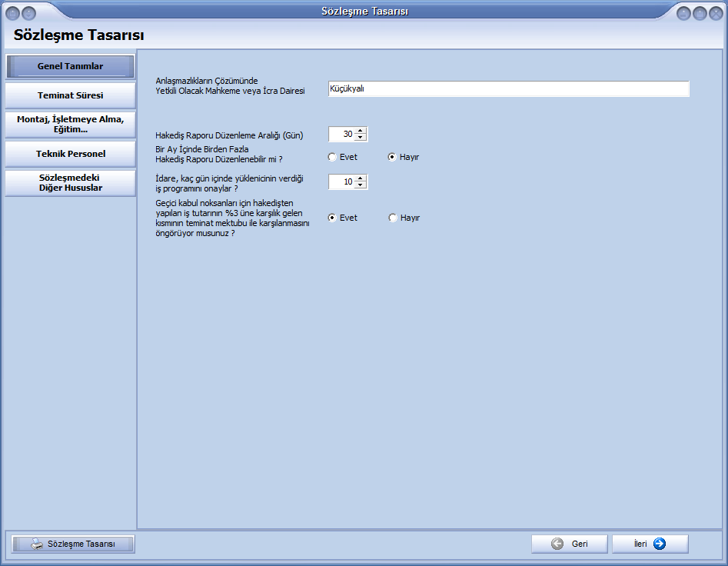Close the Sözleşme Tasarısı window
The width and height of the screenshot is (728, 566).
tap(716, 12)
